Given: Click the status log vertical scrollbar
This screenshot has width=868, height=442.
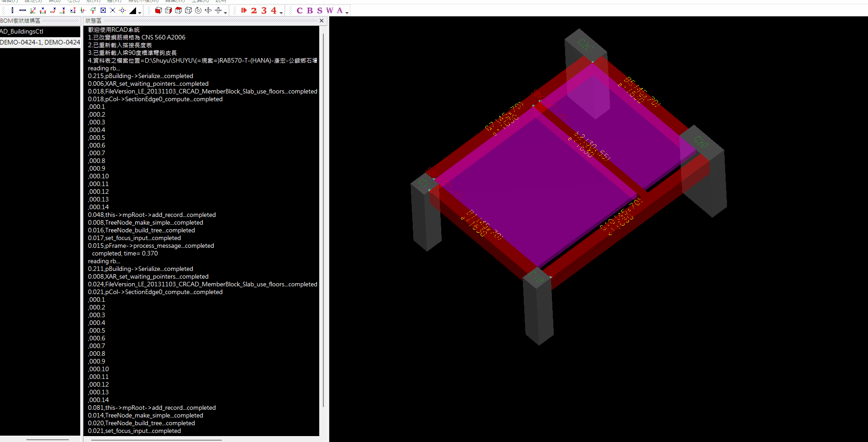Looking at the screenshot, I should click(x=323, y=218).
